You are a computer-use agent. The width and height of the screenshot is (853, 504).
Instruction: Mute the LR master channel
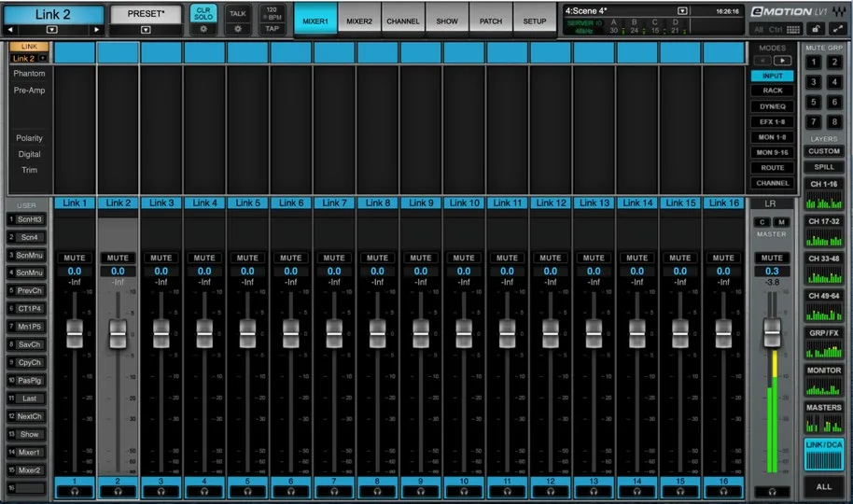coord(772,258)
